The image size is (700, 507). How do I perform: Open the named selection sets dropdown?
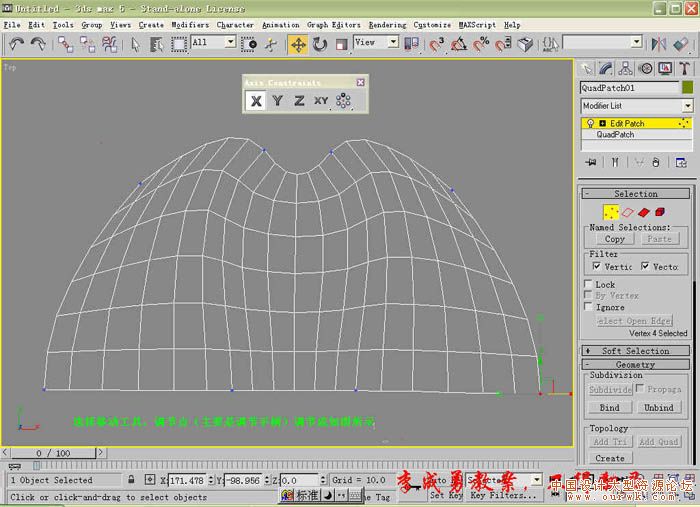point(637,42)
